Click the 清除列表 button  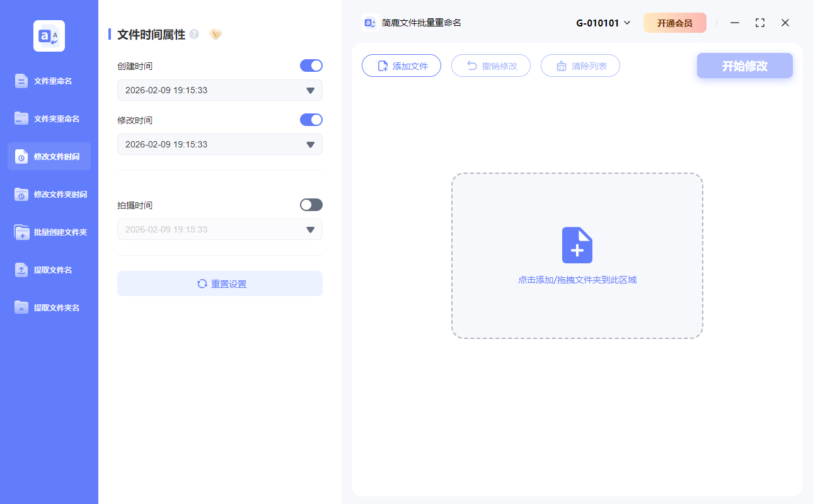(x=580, y=66)
